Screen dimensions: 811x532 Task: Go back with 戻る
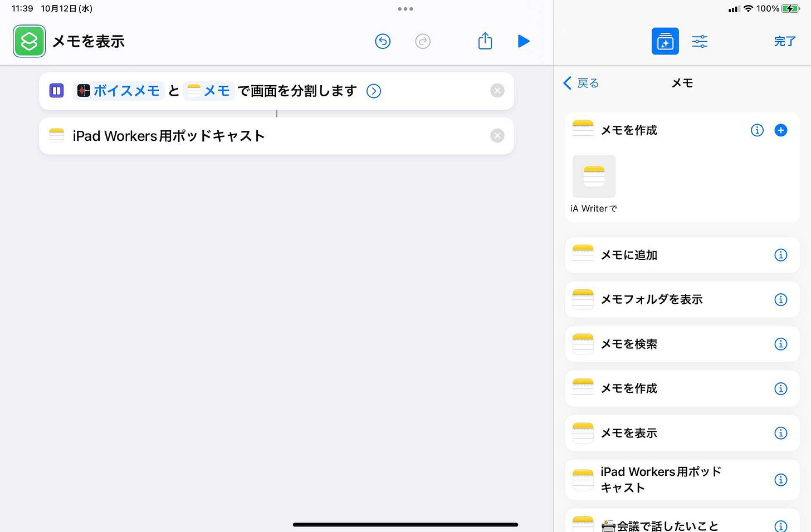[581, 83]
